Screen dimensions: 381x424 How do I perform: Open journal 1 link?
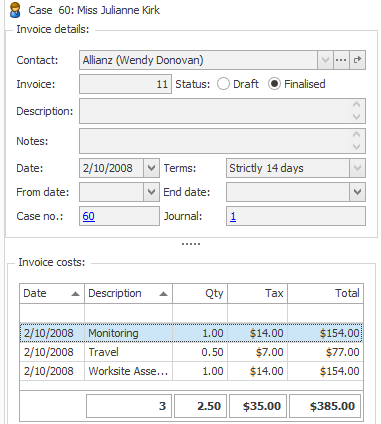pos(233,216)
